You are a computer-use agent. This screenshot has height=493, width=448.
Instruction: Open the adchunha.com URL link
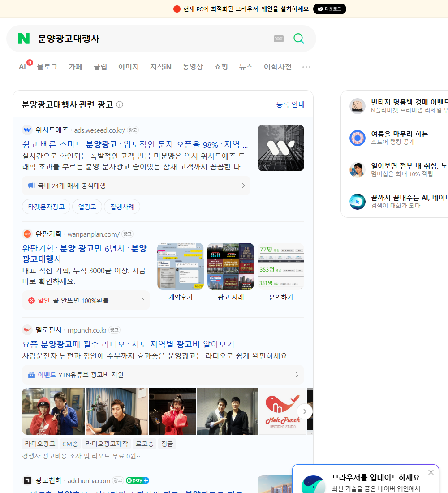coord(89,480)
